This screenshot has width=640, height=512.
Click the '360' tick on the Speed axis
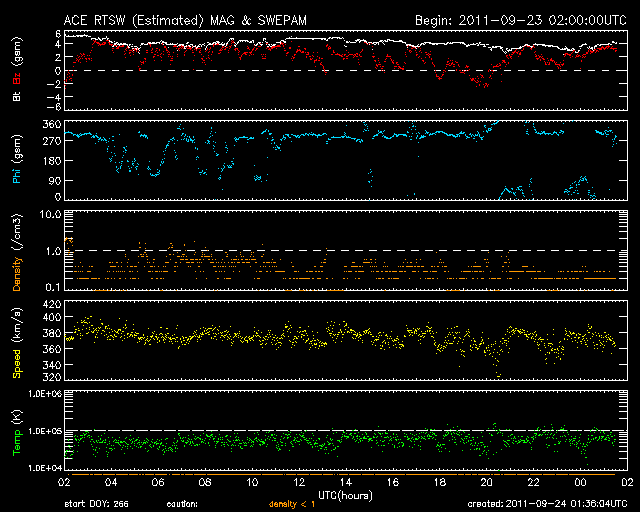pyautogui.click(x=52, y=349)
